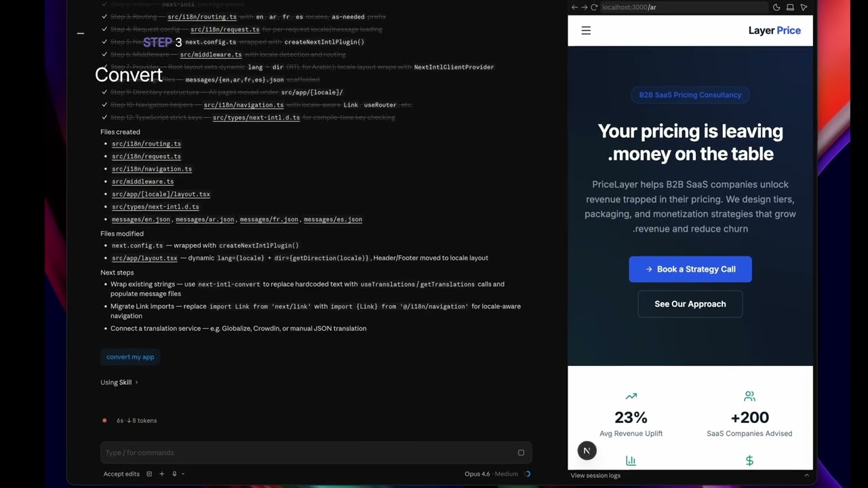
Task: Reload the localhost preview page
Action: (x=594, y=7)
